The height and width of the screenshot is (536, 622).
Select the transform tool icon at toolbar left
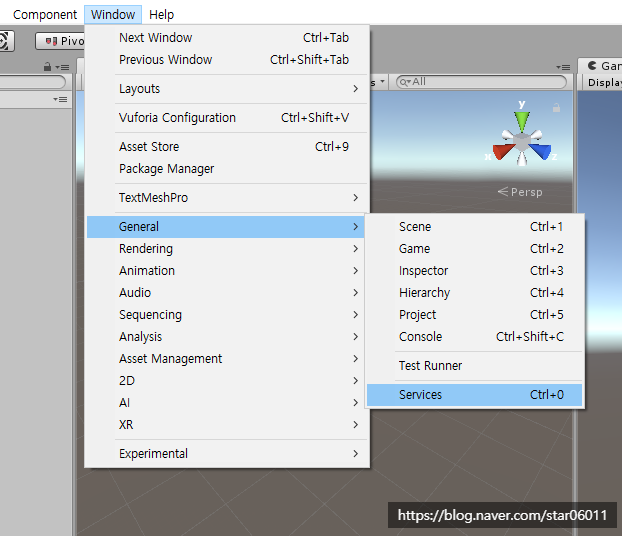pyautogui.click(x=6, y=41)
